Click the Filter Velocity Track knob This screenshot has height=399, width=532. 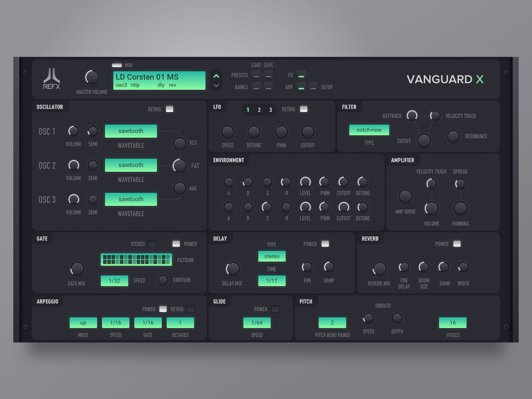(x=435, y=115)
